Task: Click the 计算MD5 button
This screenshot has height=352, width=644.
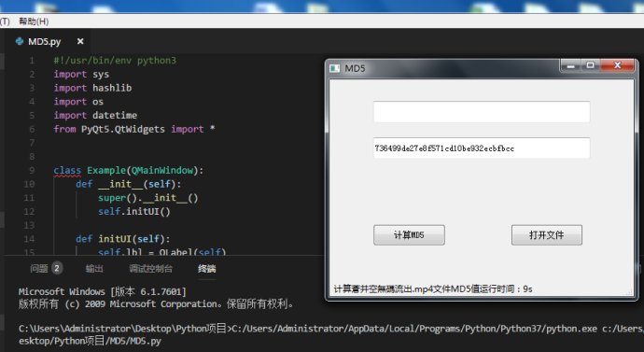Action: pyautogui.click(x=409, y=235)
